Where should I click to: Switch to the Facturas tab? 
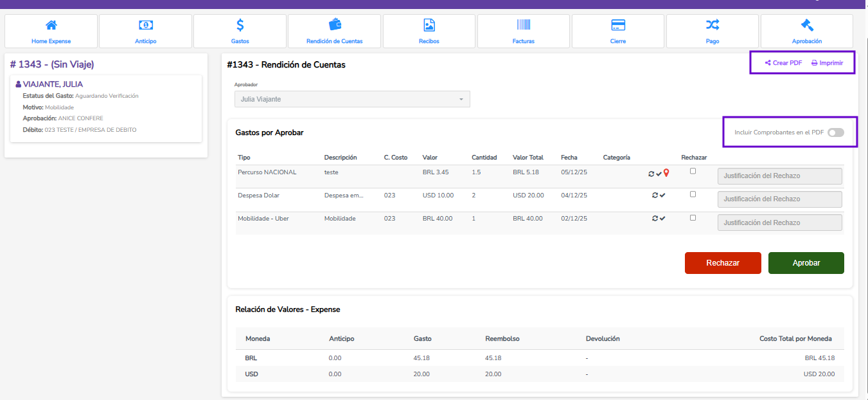524,31
